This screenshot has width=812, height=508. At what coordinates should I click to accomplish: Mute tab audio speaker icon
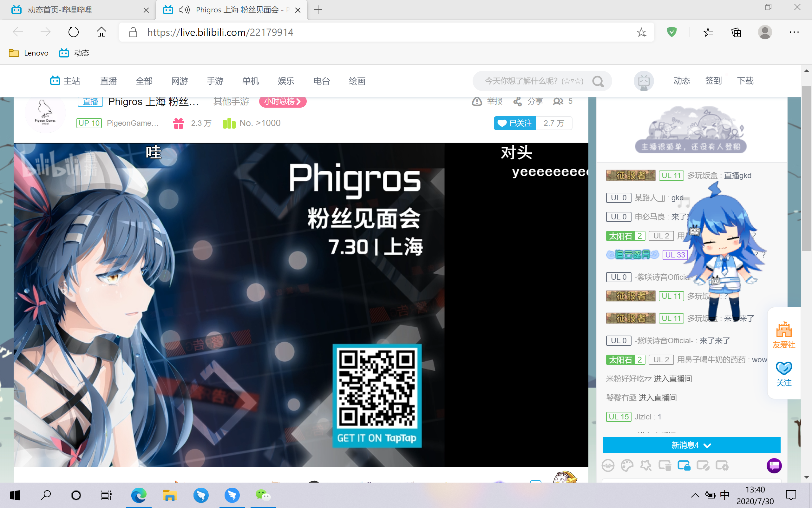tap(184, 10)
